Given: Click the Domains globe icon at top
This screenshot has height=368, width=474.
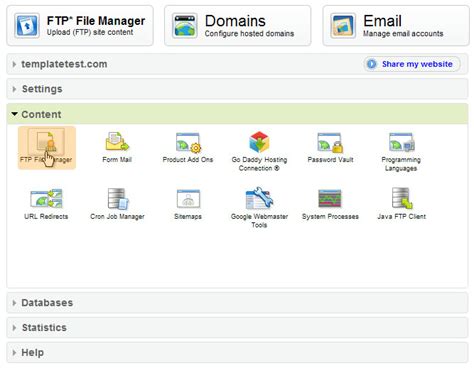Looking at the screenshot, I should [185, 25].
